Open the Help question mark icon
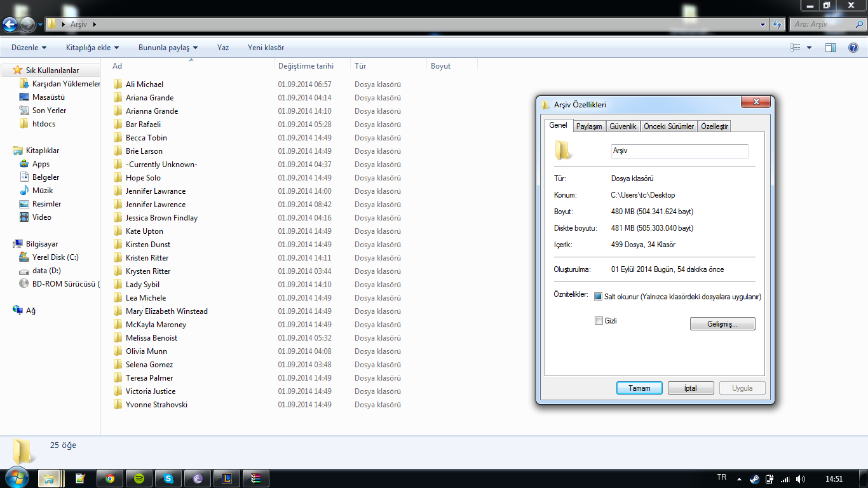 click(853, 48)
